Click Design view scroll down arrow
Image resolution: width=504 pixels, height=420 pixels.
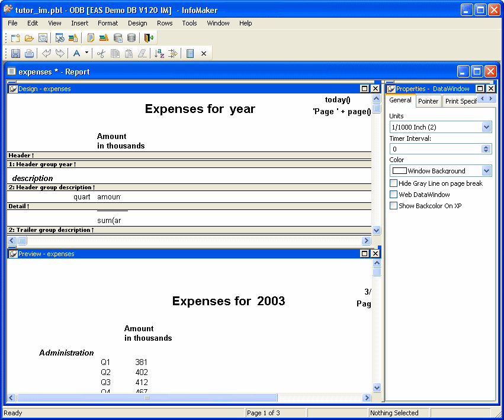pos(377,230)
